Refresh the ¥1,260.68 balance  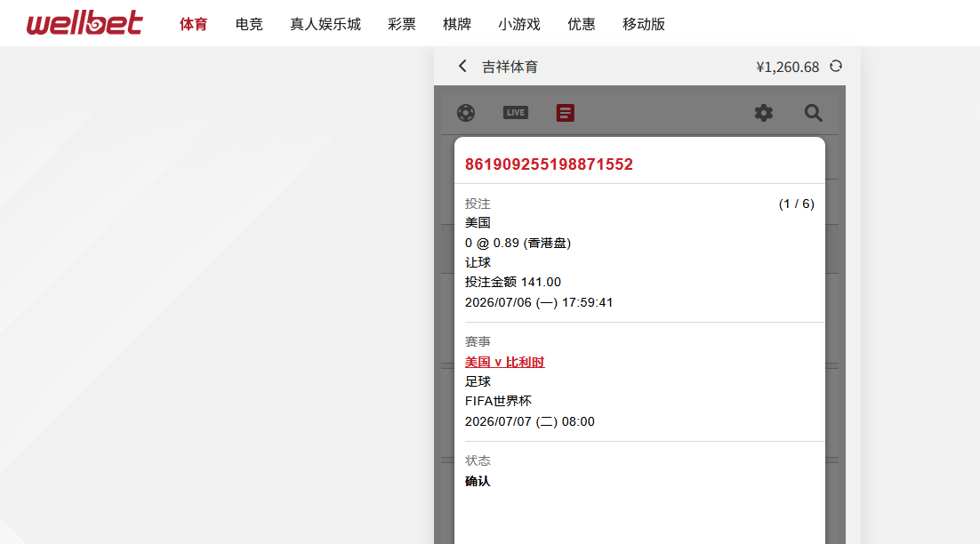tap(836, 66)
